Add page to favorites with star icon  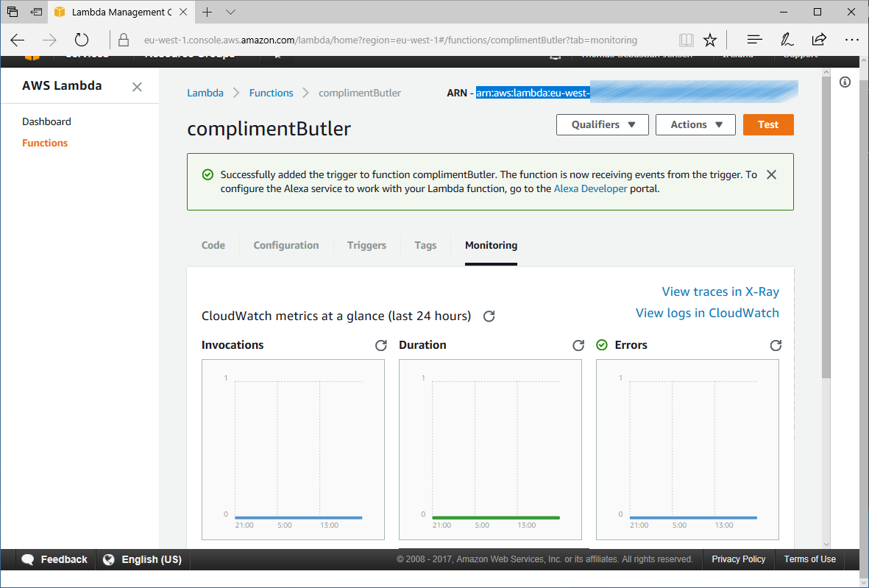(x=709, y=40)
